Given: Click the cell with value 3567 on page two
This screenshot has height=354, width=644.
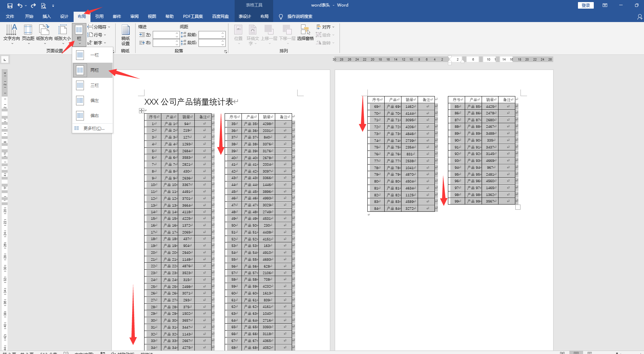Looking at the screenshot, I should [490, 201].
